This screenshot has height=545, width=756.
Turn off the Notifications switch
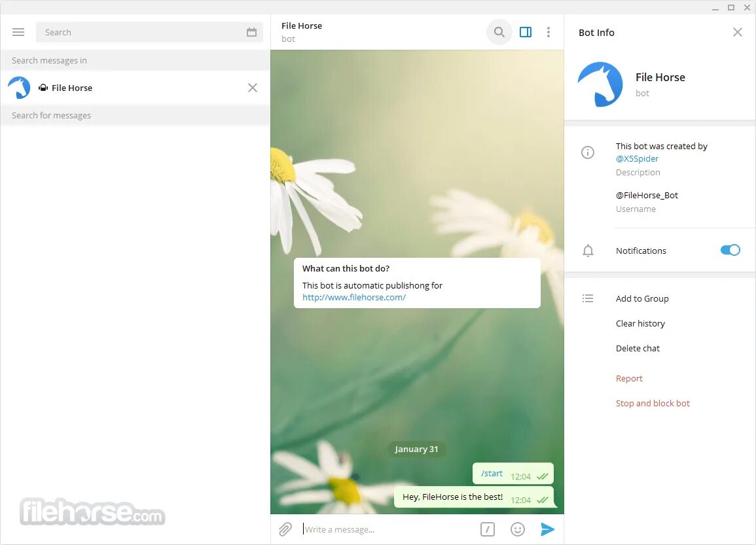[730, 250]
